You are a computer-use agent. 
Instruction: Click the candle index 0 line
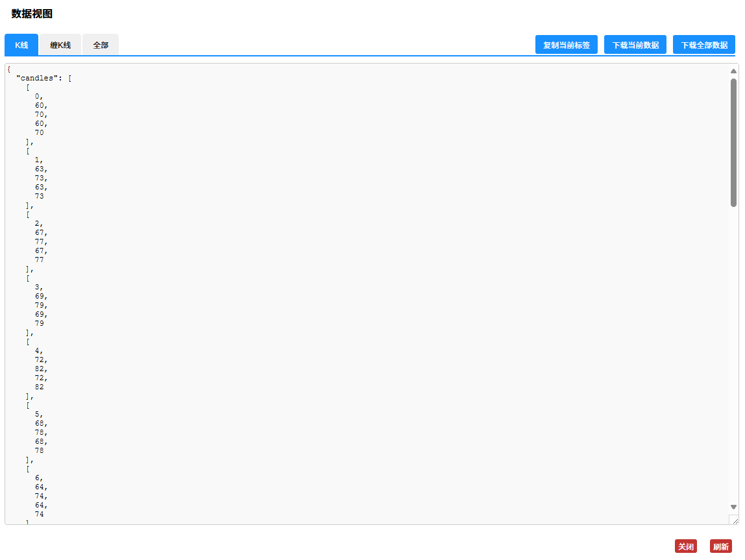(x=39, y=96)
